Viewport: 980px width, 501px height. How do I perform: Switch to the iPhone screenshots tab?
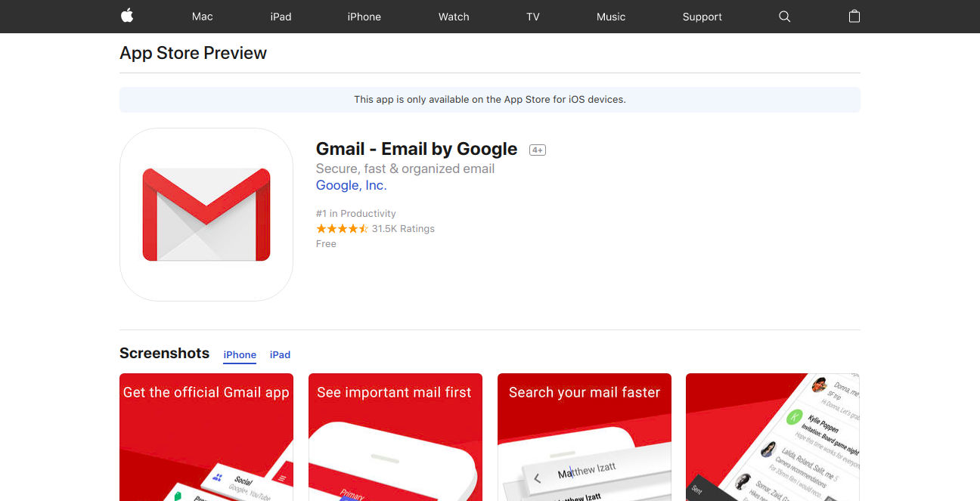tap(240, 354)
